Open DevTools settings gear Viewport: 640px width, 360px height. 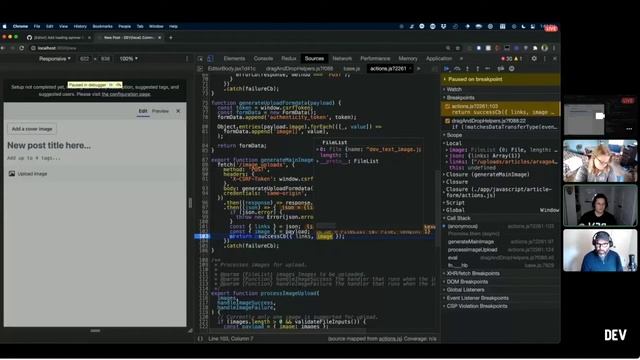(534, 59)
